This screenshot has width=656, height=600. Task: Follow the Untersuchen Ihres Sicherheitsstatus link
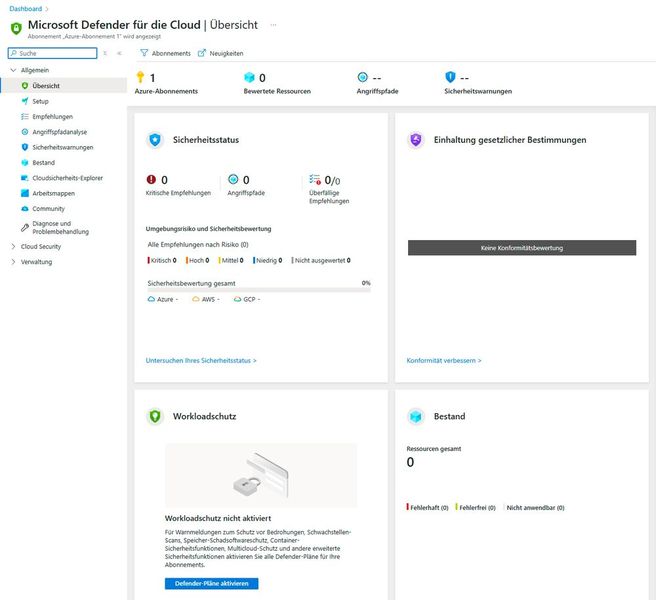(x=201, y=360)
